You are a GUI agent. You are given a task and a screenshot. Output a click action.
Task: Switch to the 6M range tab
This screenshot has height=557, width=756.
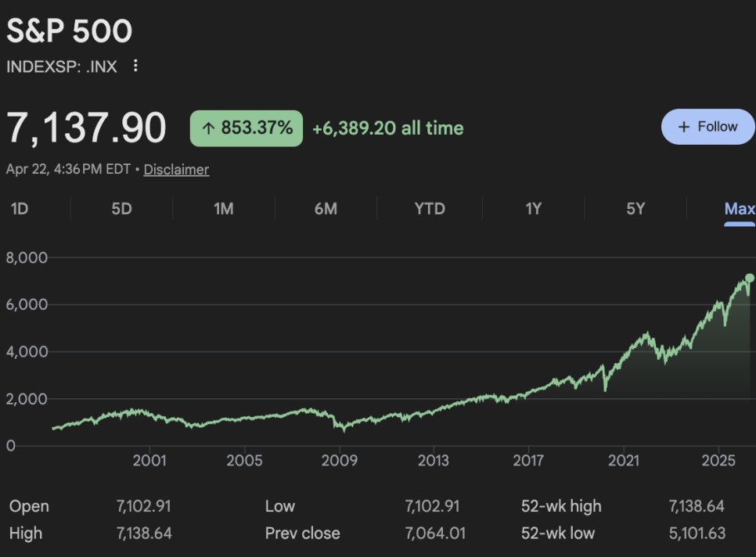coord(326,209)
